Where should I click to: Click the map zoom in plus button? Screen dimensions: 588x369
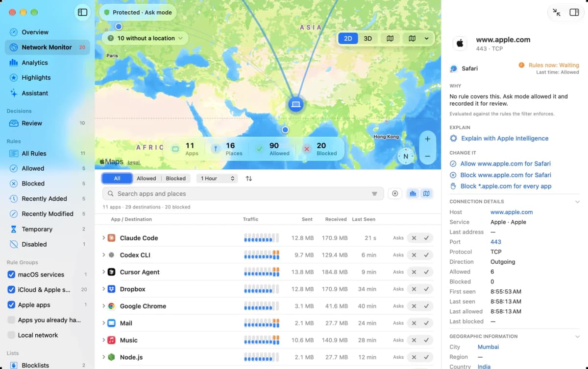click(427, 139)
